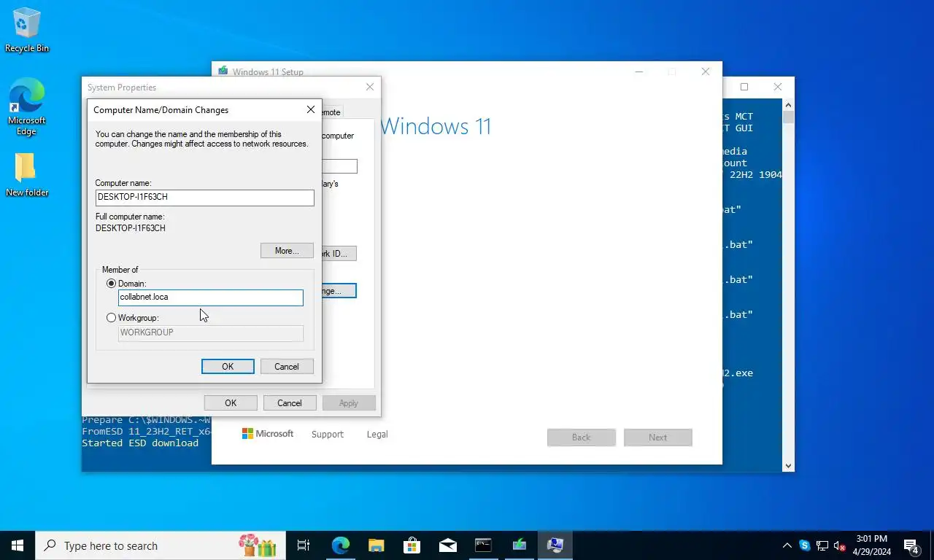Open Microsoft Store from the taskbar
934x560 pixels.
point(412,545)
